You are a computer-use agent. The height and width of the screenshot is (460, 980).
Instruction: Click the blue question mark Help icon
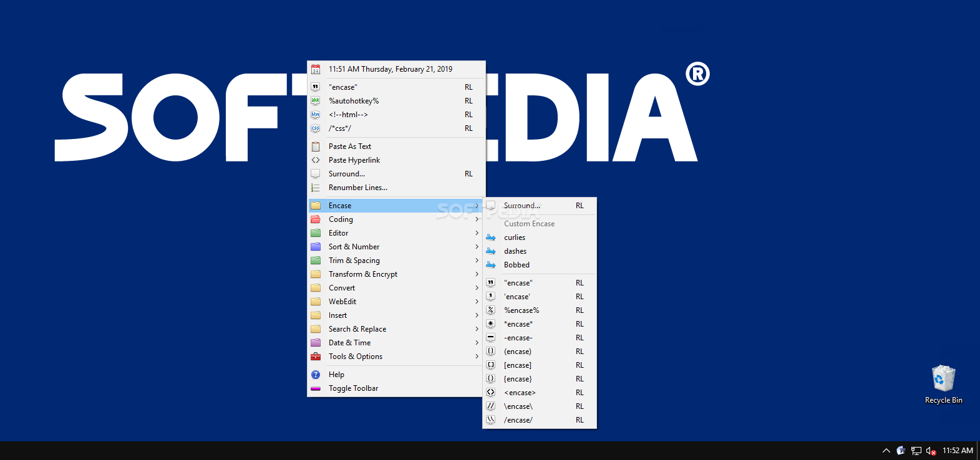click(x=316, y=375)
